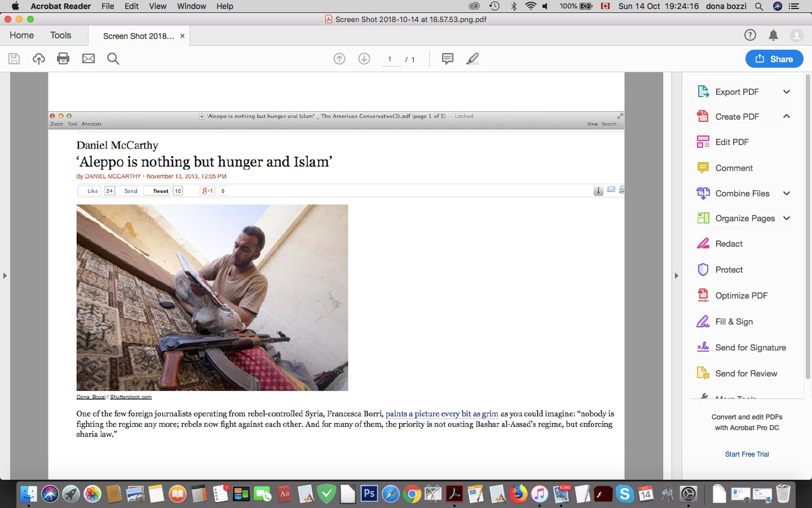Image resolution: width=812 pixels, height=508 pixels.
Task: Send file by email envelope icon
Action: click(89, 59)
